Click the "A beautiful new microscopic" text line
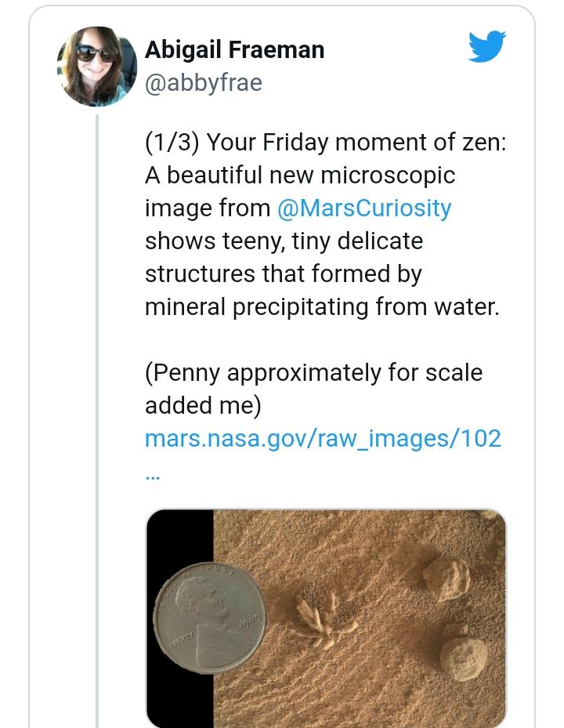 click(x=299, y=176)
